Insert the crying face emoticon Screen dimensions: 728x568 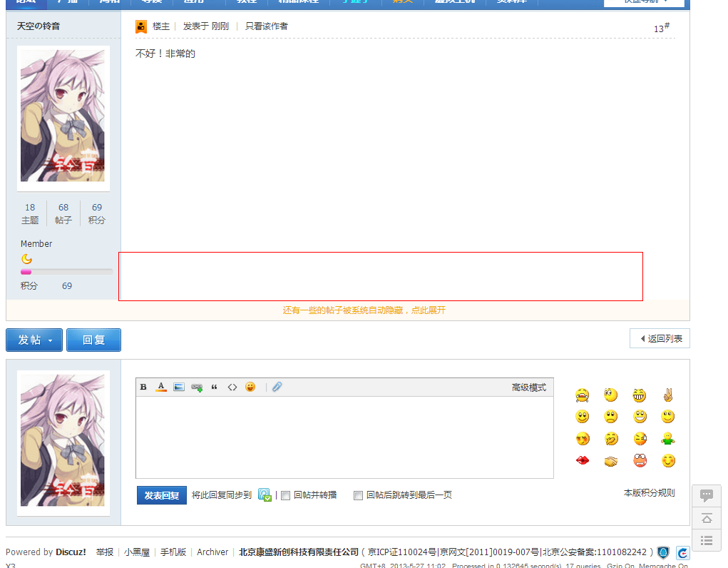click(583, 395)
